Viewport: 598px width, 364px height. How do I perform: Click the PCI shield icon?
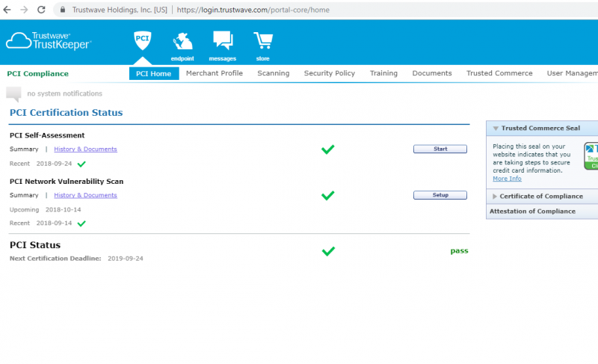(142, 41)
